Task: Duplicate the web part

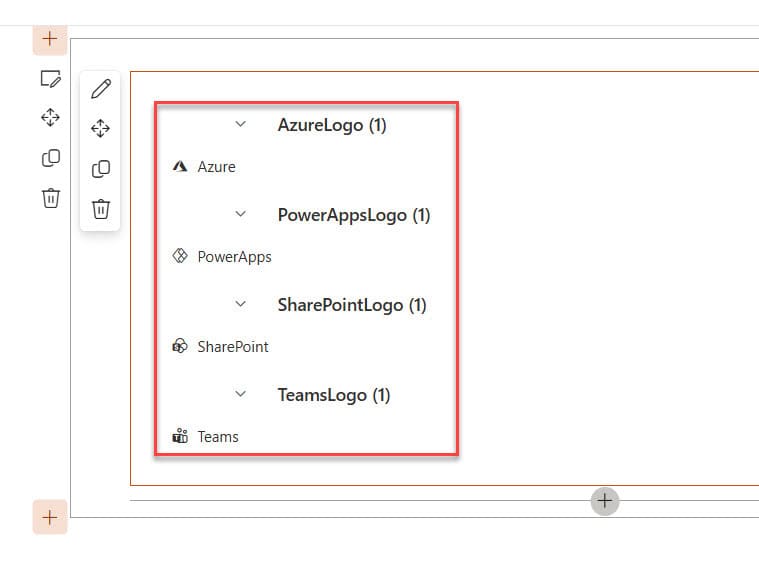Action: (101, 168)
